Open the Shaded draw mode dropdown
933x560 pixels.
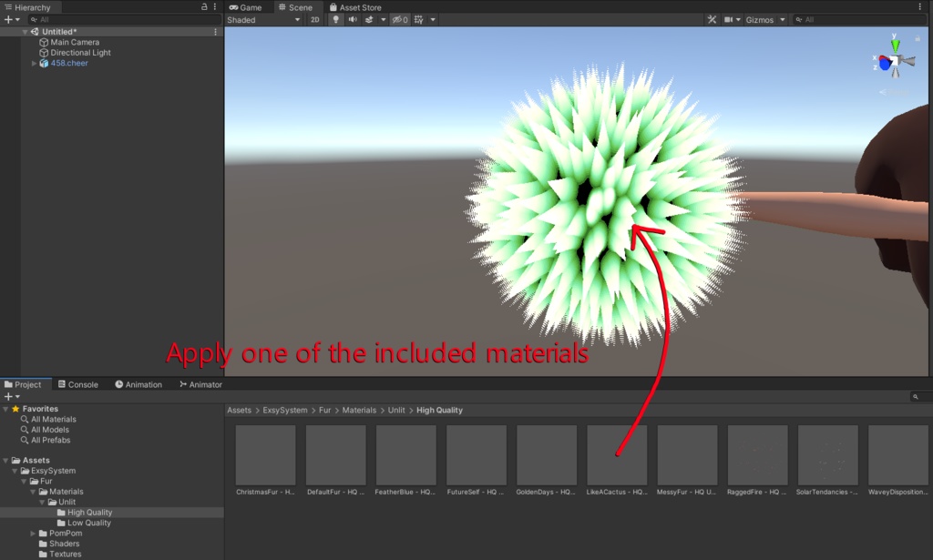click(x=263, y=20)
